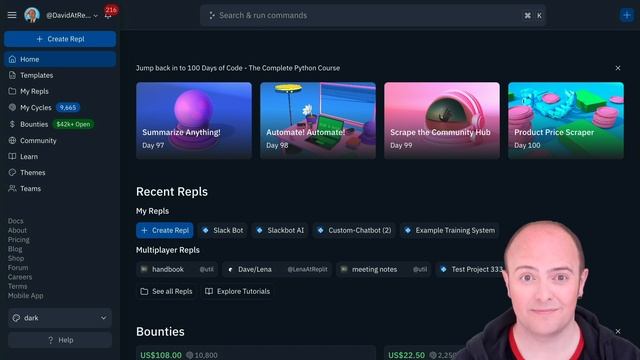Open Product Price Scraper Day 100 card
The image size is (640, 360).
point(566,120)
